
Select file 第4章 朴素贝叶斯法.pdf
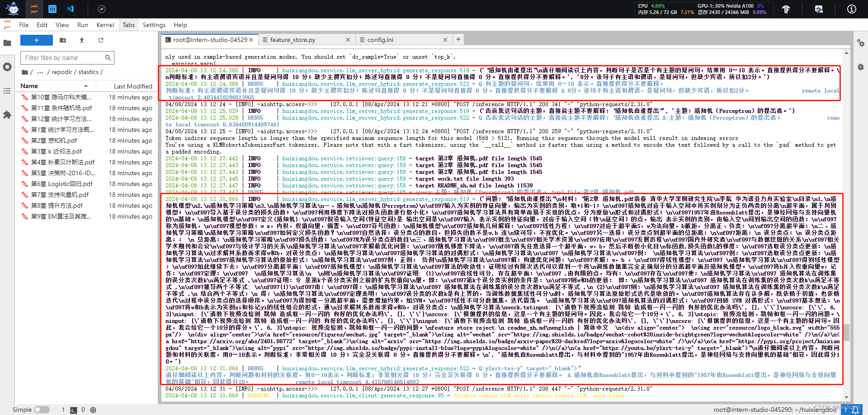point(87,162)
